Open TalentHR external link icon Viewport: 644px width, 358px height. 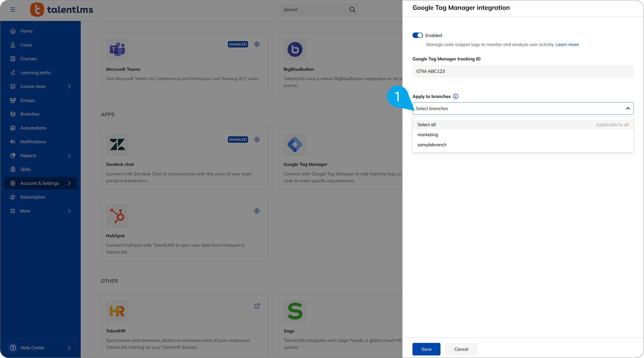(257, 306)
